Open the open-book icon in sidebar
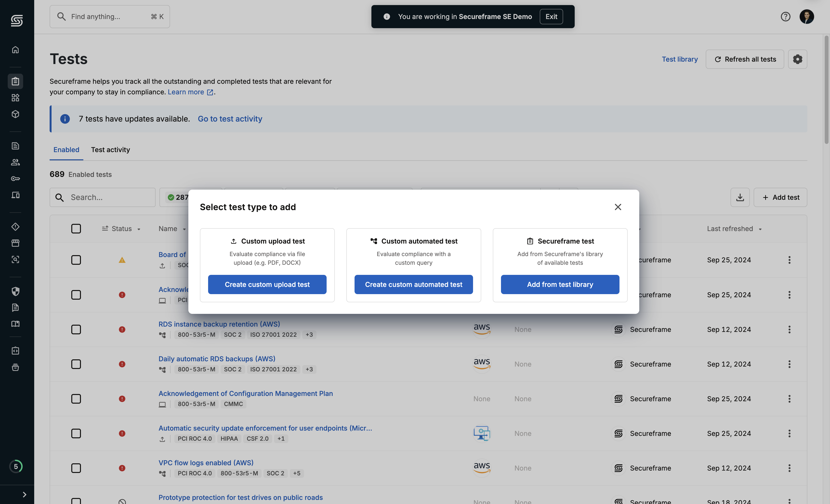Image resolution: width=830 pixels, height=504 pixels. [15, 324]
